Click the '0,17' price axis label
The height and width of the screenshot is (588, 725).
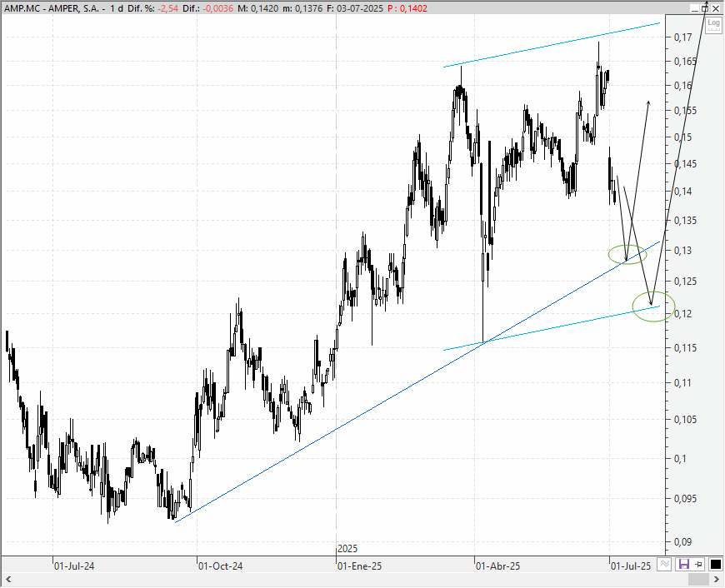coord(683,37)
